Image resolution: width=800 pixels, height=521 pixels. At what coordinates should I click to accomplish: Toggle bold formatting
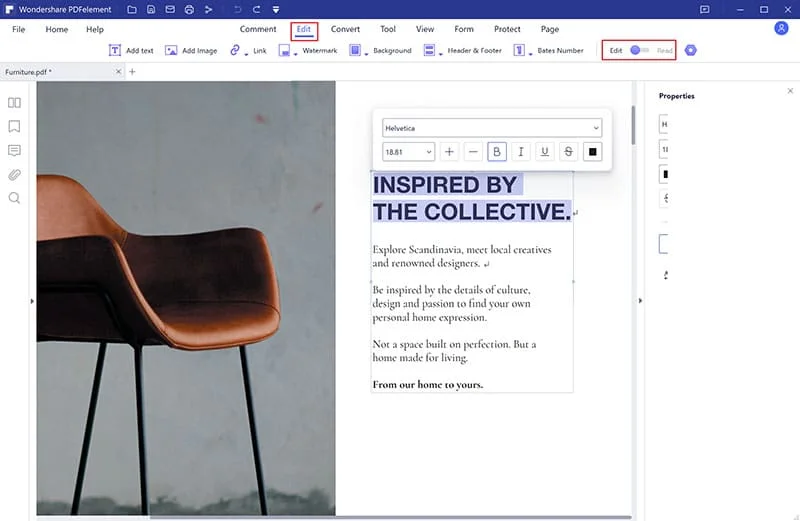tap(497, 152)
